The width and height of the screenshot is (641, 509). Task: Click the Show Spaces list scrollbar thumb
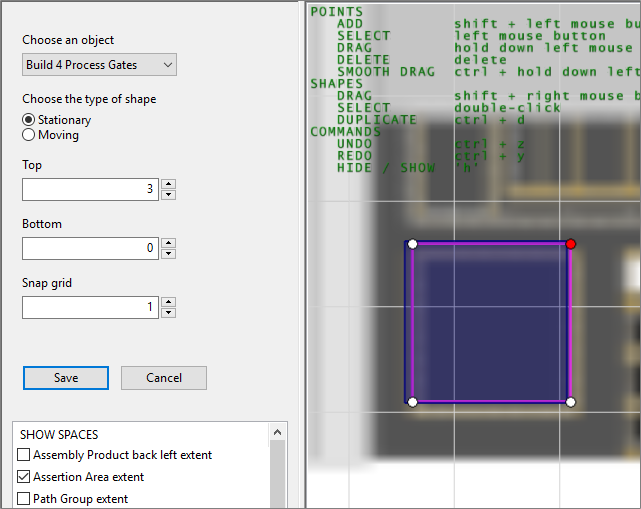(278, 474)
